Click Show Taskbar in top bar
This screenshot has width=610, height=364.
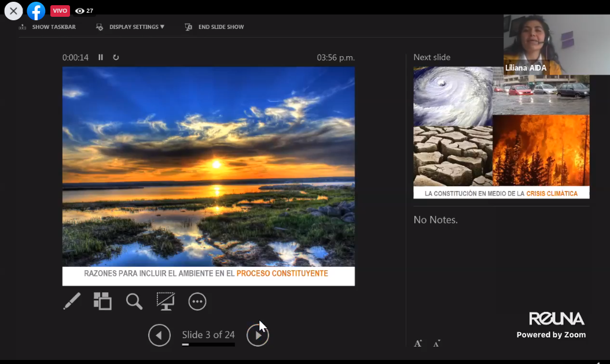point(47,27)
